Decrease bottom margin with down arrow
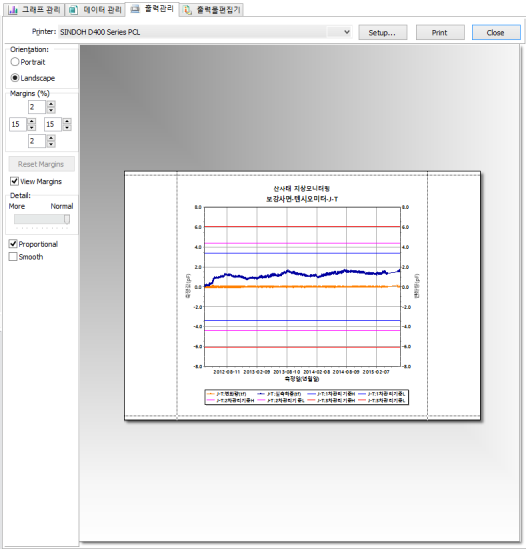526x549 pixels. (51, 144)
